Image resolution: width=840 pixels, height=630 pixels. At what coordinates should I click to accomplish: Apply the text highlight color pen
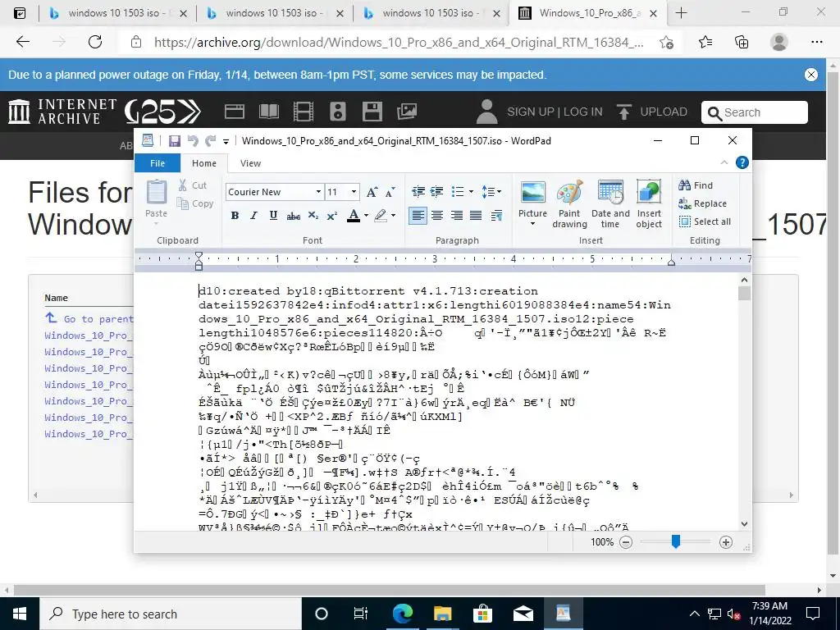point(381,216)
